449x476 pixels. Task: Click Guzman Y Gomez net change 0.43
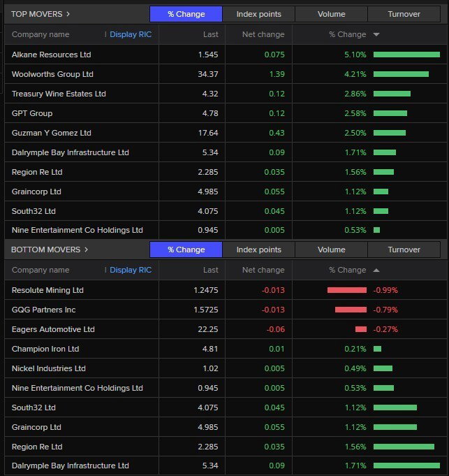[277, 133]
